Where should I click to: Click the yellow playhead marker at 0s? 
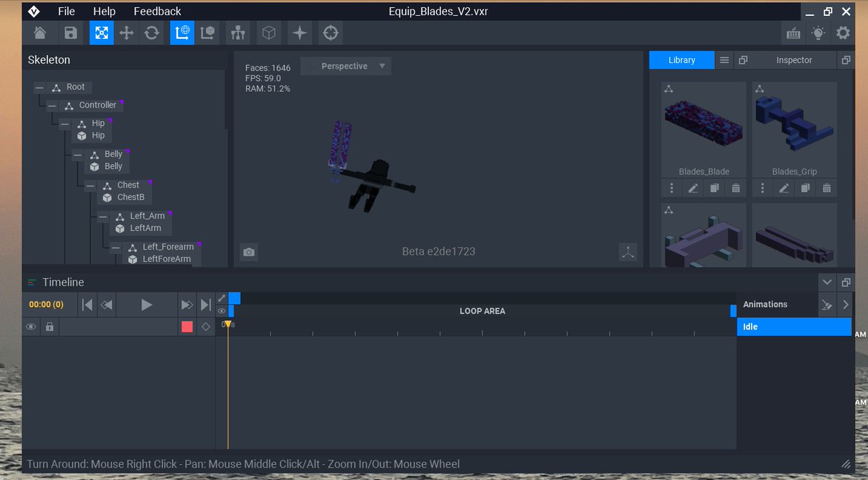[x=227, y=324]
